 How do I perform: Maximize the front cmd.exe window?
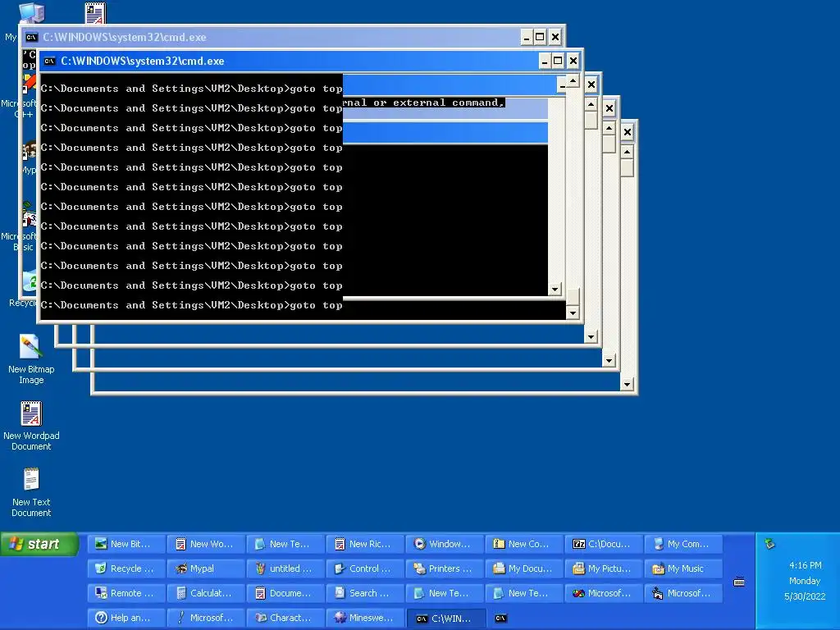(558, 61)
